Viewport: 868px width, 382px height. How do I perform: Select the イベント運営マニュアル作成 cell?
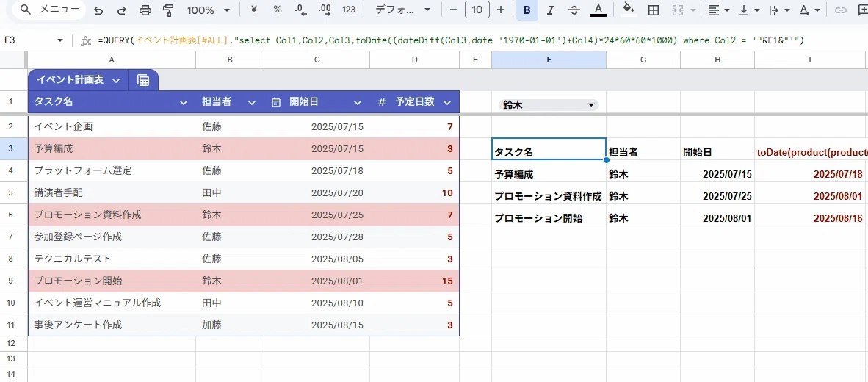(x=112, y=303)
